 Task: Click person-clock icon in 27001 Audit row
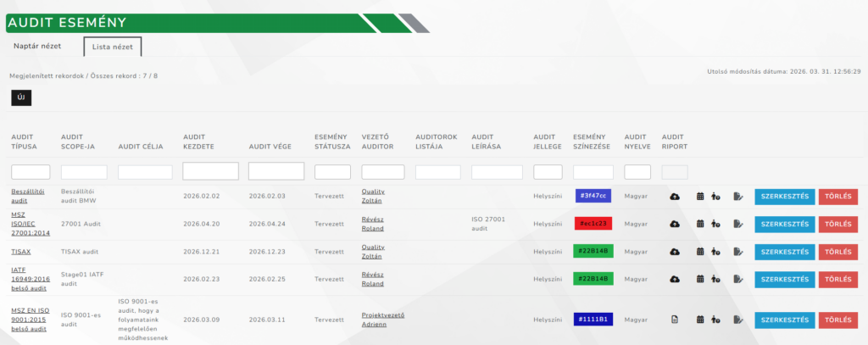pos(715,224)
